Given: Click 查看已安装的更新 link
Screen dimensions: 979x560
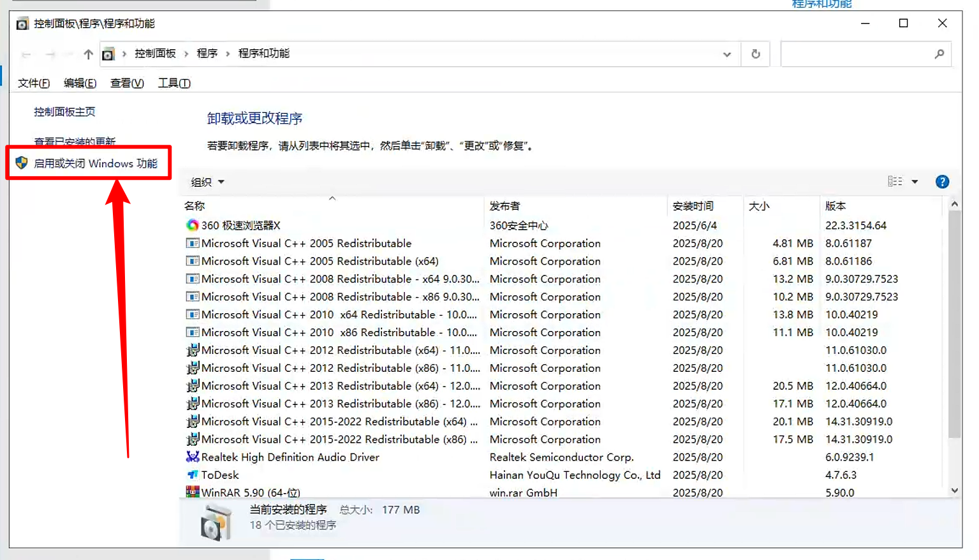Looking at the screenshot, I should click(75, 141).
